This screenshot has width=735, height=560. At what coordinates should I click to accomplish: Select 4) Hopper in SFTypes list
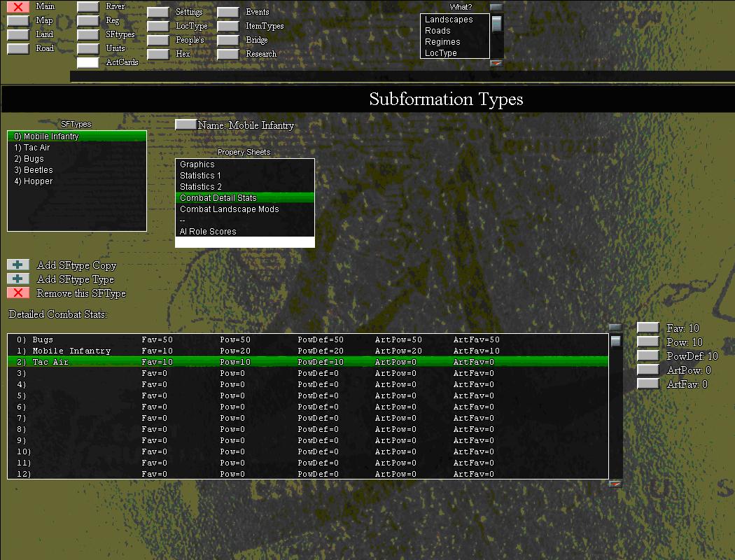pyautogui.click(x=77, y=181)
